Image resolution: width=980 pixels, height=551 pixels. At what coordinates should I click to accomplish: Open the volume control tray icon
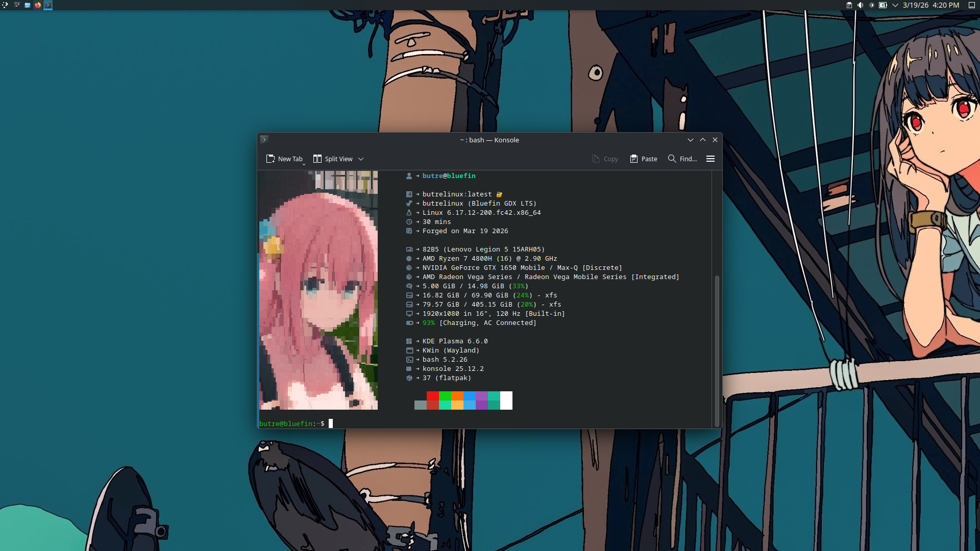[860, 5]
